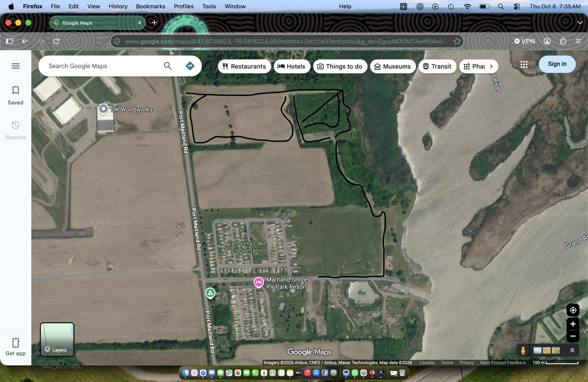The width and height of the screenshot is (588, 382).
Task: Open the Bookmarks menu
Action: 151,6
